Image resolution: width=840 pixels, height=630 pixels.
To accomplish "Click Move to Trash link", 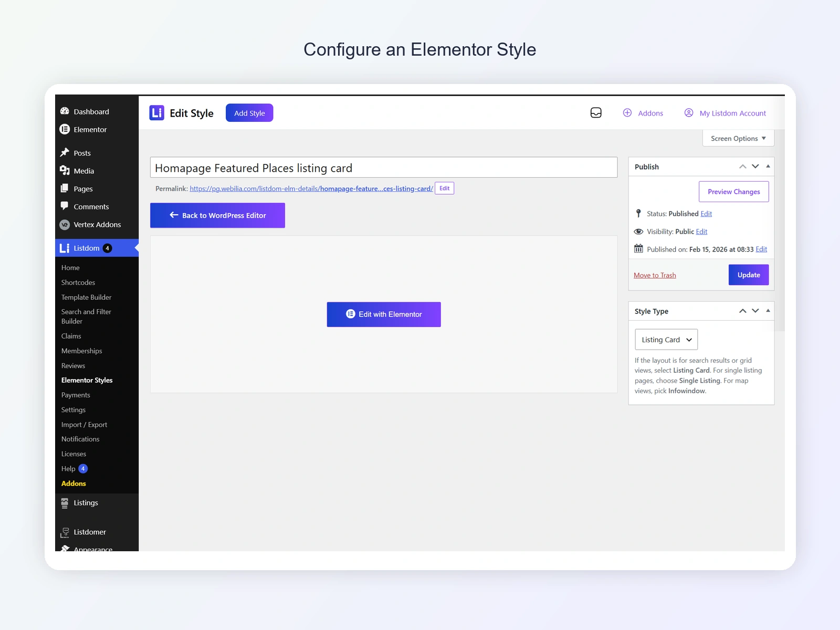I will 655,275.
